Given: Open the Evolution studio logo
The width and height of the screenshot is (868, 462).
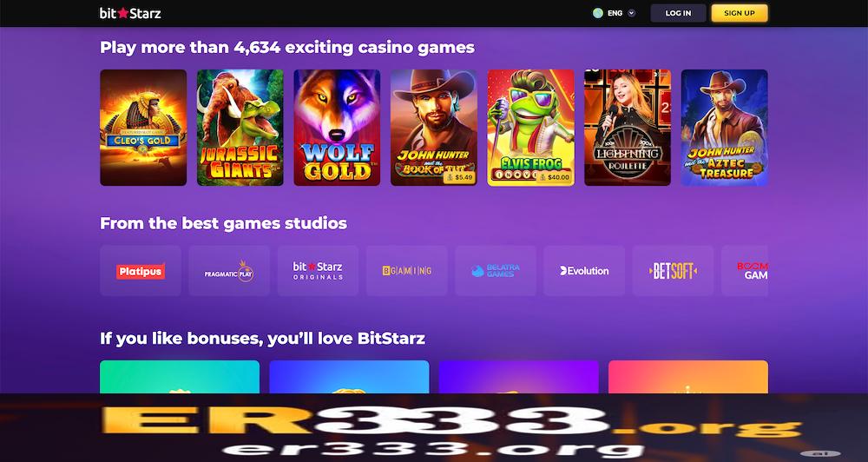Looking at the screenshot, I should (x=584, y=271).
